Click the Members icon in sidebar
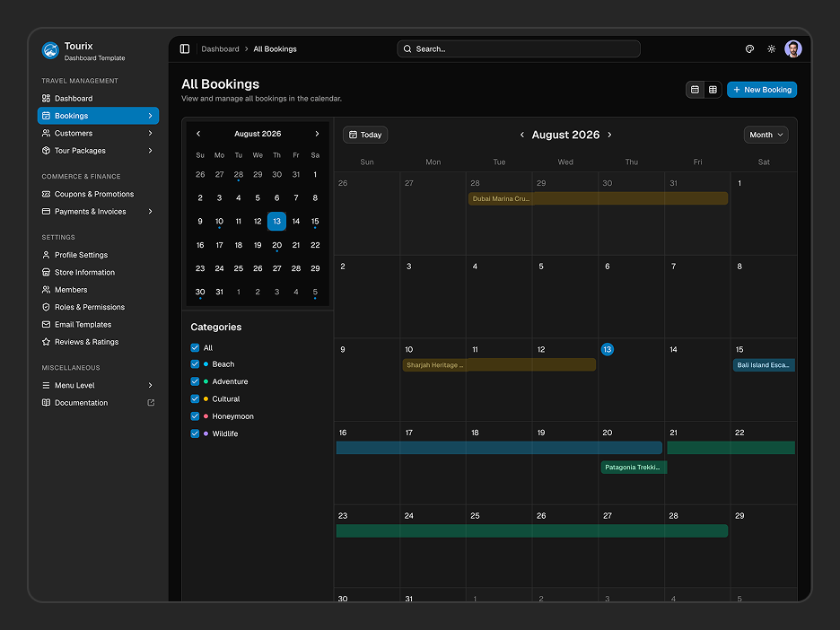This screenshot has height=630, width=840. 46,290
